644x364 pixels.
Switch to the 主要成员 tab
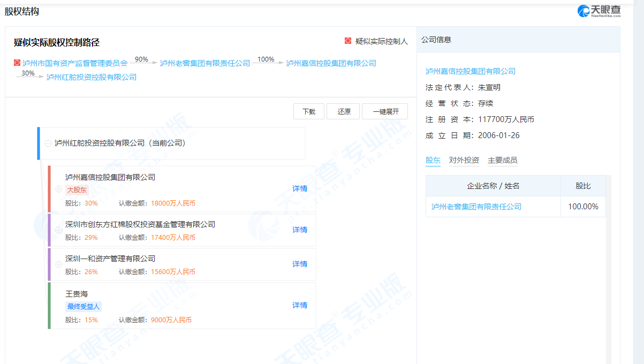502,160
